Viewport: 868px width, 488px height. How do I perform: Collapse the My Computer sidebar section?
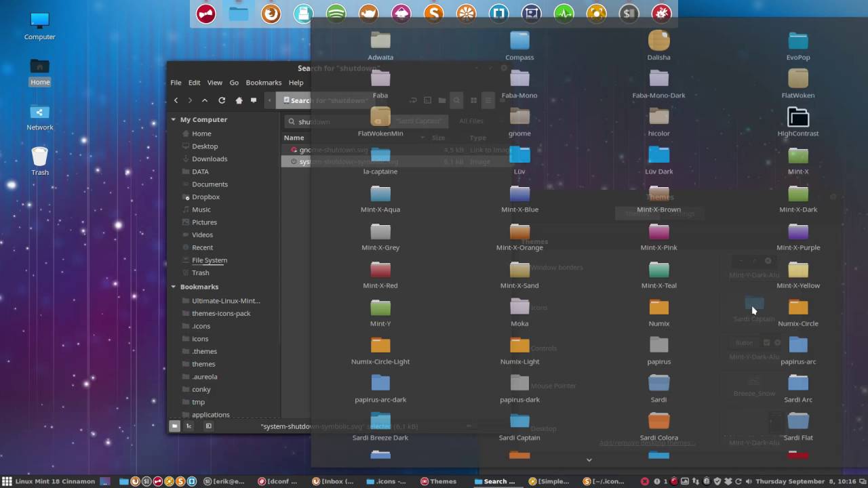click(174, 119)
